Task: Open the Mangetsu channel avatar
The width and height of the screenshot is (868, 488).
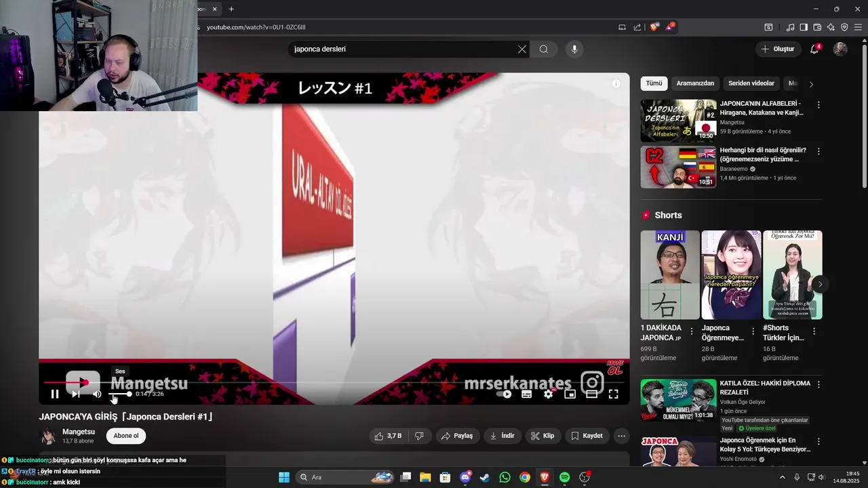Action: click(48, 436)
